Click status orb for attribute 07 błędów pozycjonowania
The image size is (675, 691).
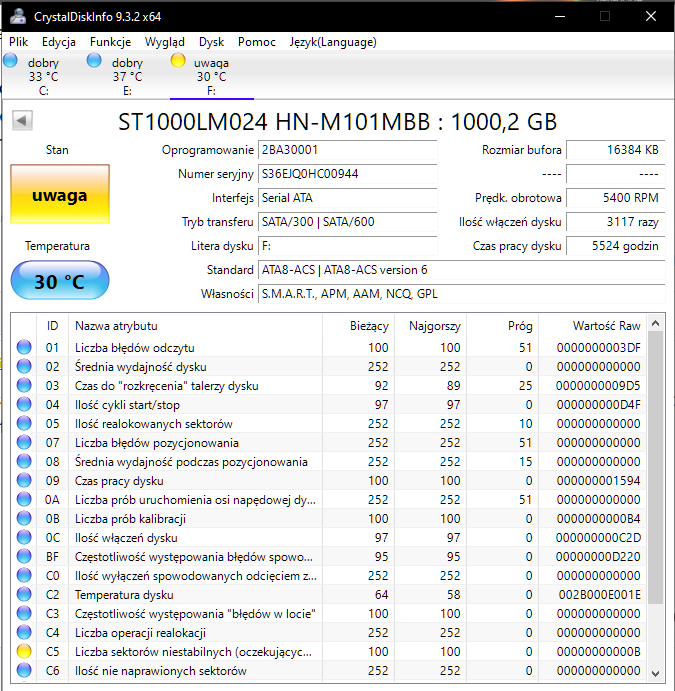click(24, 442)
